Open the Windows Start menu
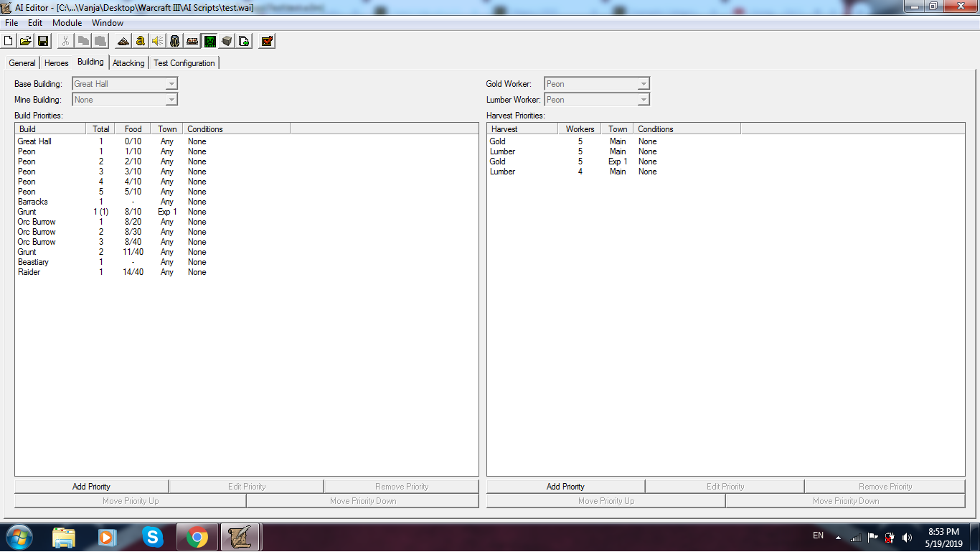The width and height of the screenshot is (980, 557). [x=19, y=537]
